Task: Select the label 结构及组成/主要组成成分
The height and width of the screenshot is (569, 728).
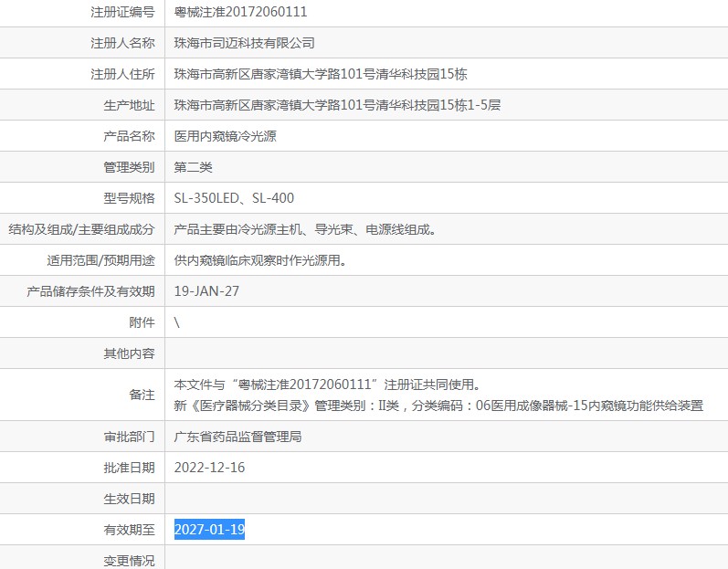Action: [x=81, y=229]
